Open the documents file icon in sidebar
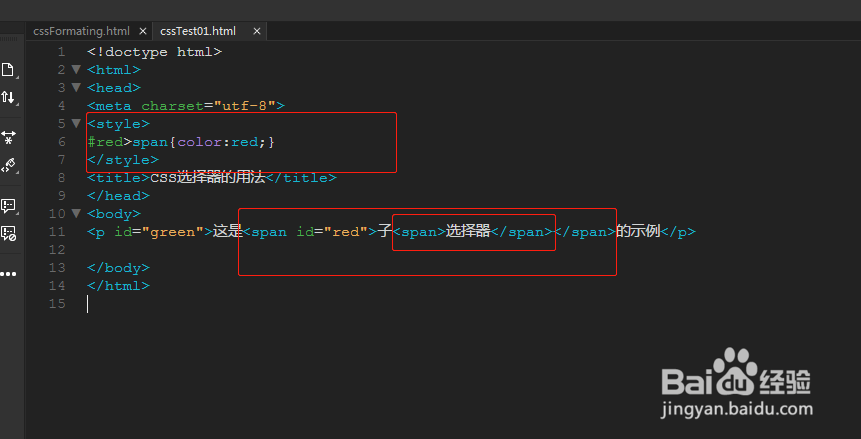Viewport: 861px width, 439px height. (x=7, y=70)
